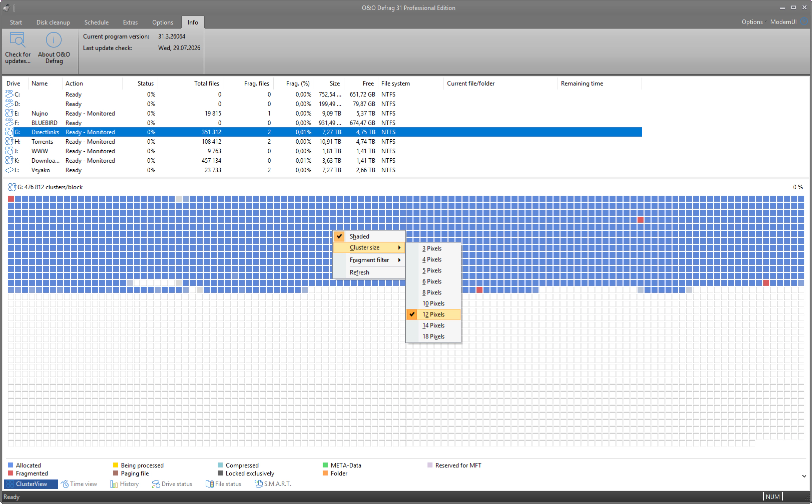Click the SSD drive icon for D:
Screen dimensions: 812x504
click(9, 104)
